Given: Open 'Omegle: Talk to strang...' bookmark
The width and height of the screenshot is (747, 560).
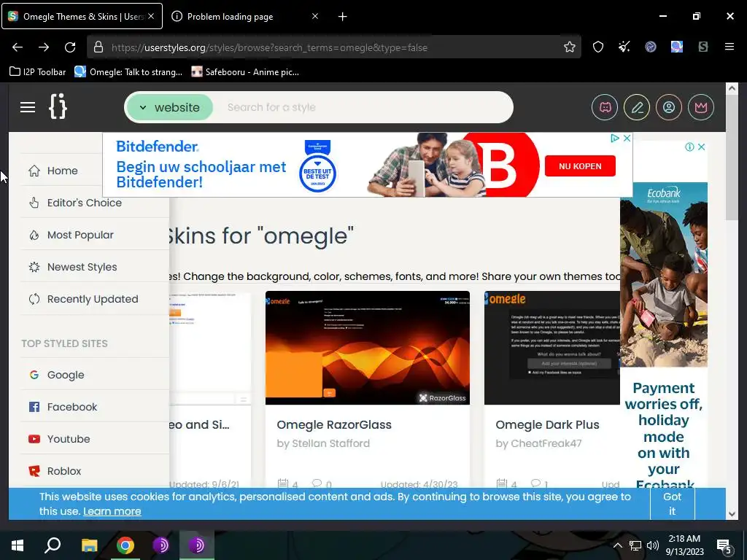Looking at the screenshot, I should pyautogui.click(x=128, y=72).
